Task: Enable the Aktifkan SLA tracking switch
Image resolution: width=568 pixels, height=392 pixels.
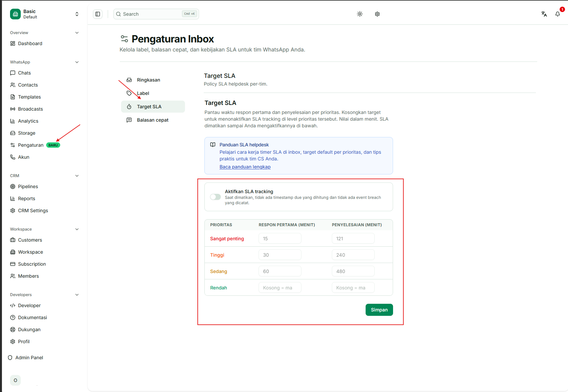Action: pos(215,197)
